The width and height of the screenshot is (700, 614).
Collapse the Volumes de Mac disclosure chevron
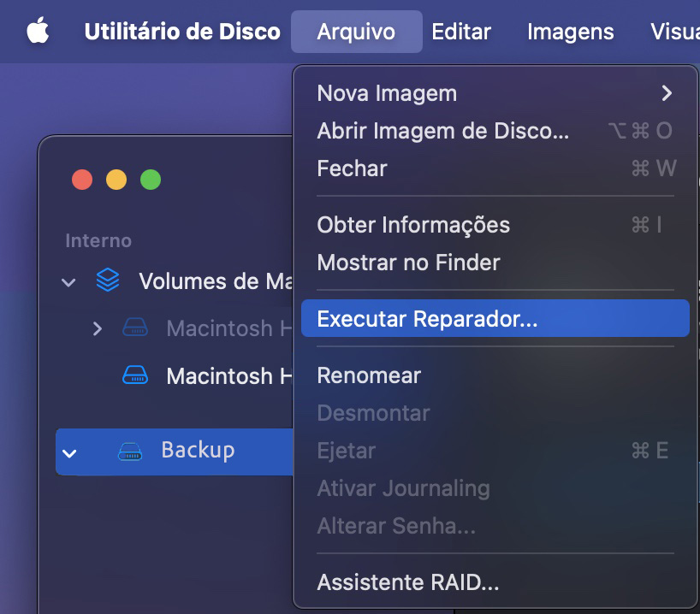(x=68, y=281)
